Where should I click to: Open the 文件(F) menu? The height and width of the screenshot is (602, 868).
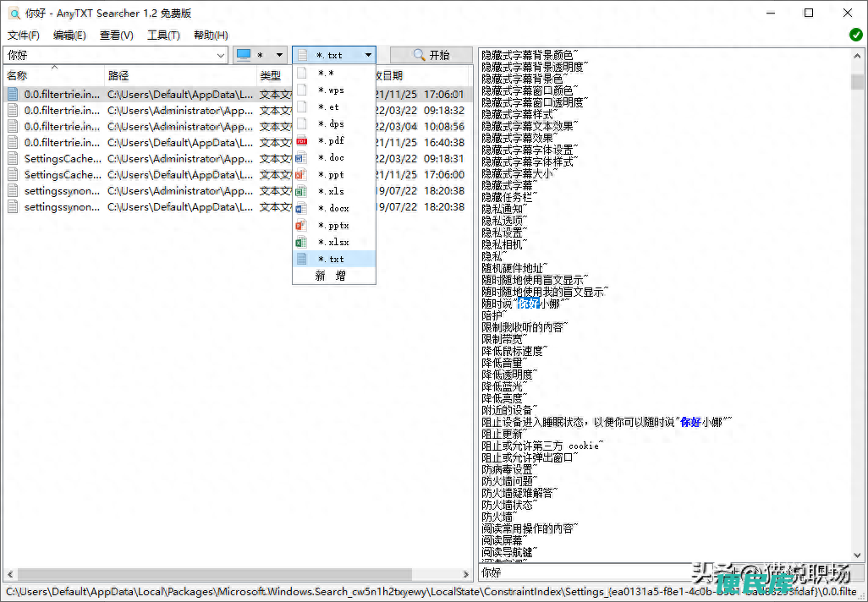click(x=23, y=36)
